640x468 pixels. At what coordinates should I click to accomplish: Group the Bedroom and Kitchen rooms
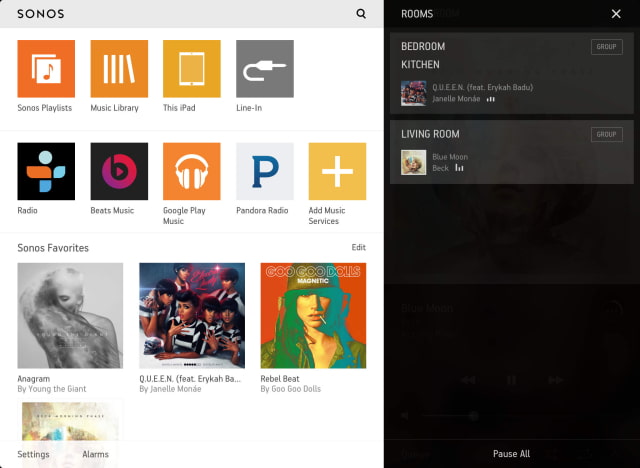point(607,47)
